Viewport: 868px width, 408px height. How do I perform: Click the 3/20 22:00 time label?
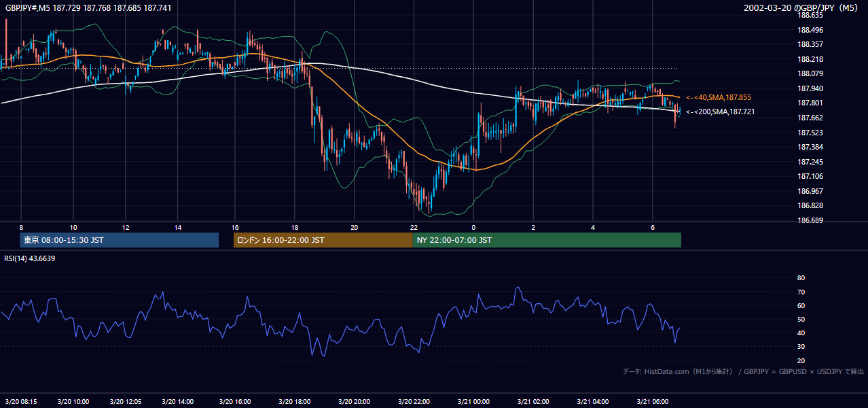tap(414, 402)
